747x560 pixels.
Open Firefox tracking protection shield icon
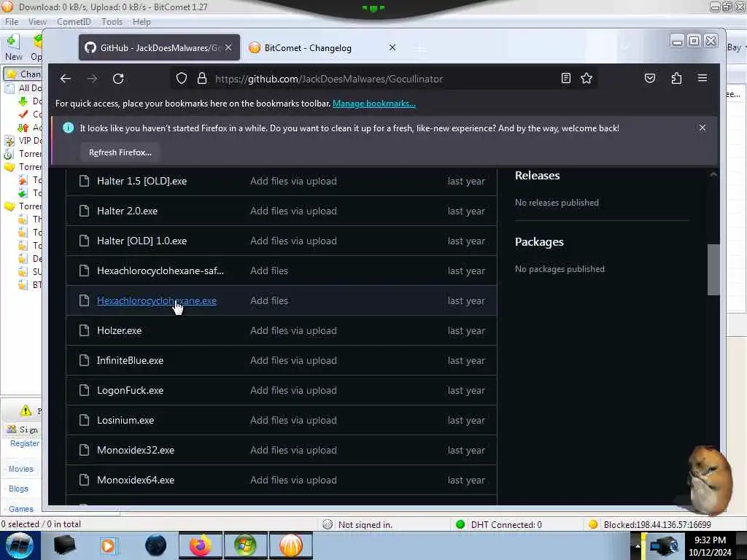[x=182, y=79]
